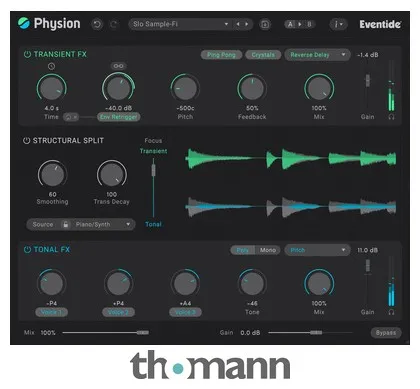Redo the last undone change
This screenshot has width=420, height=389.
[114, 24]
